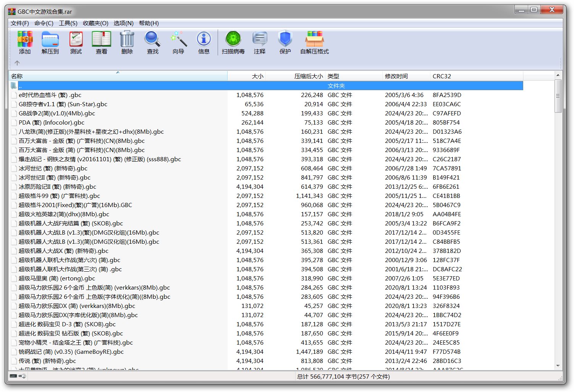The height and width of the screenshot is (392, 574).
Task: Select 超级马力欧乐园DX (简) (verkkars)(8Mb).gbc
Action: click(77, 306)
